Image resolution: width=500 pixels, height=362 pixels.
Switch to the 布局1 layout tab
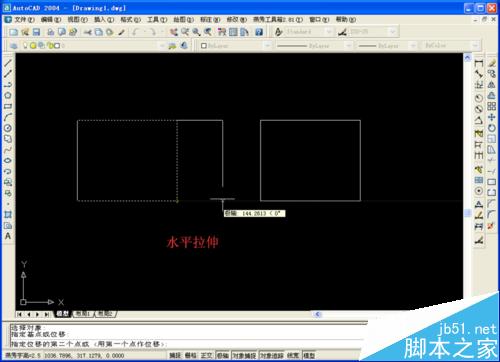[x=83, y=314]
